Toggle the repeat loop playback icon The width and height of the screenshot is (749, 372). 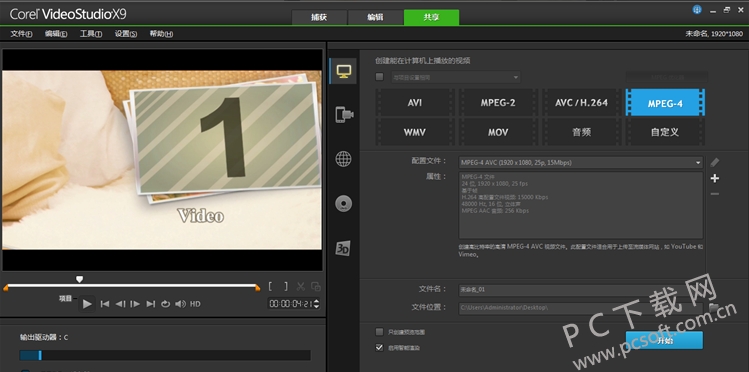click(165, 304)
